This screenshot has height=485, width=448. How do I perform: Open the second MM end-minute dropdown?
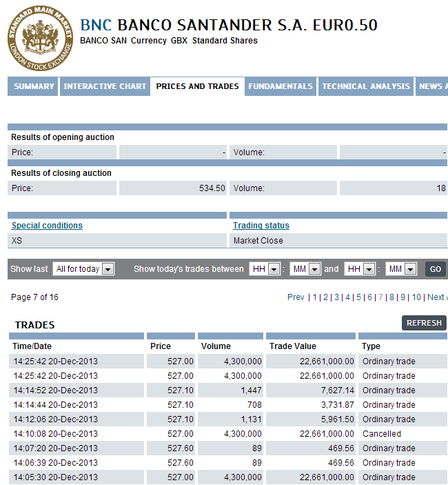[x=401, y=269]
